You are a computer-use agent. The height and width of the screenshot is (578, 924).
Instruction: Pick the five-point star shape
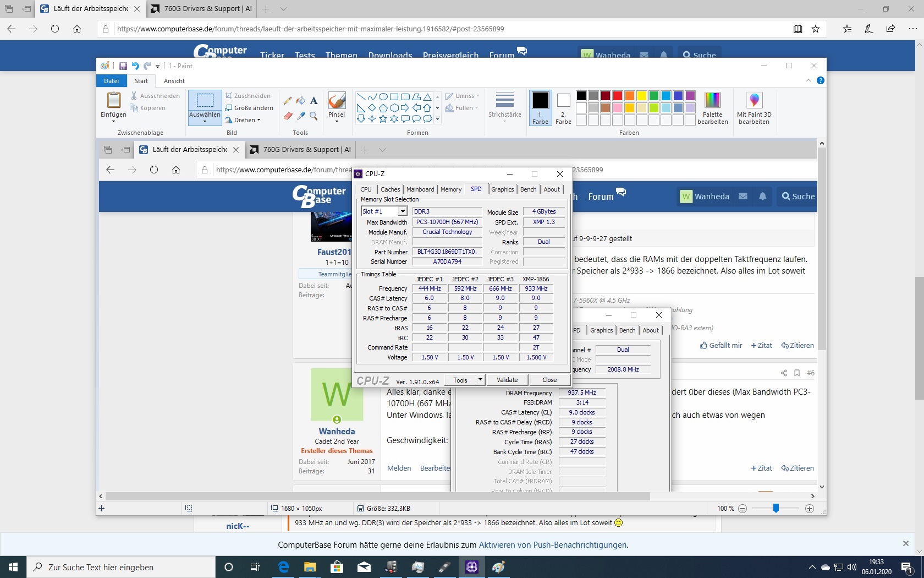click(x=383, y=118)
